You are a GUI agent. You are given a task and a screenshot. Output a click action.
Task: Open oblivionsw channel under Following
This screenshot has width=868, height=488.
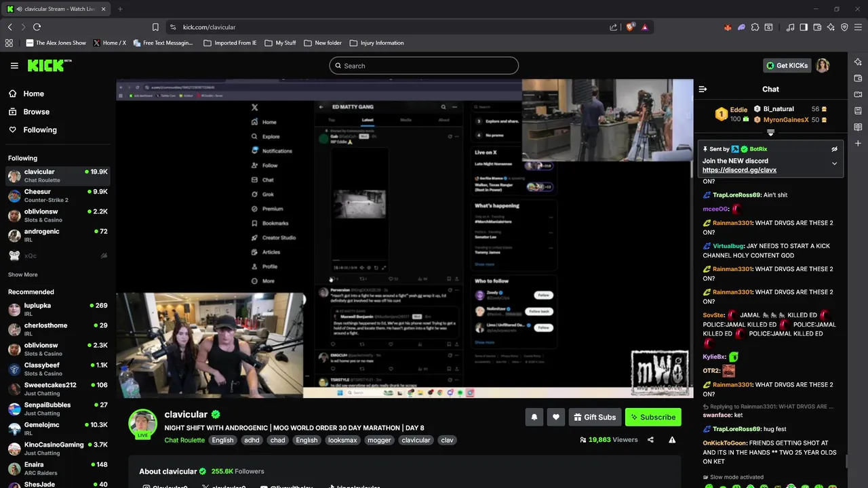(x=58, y=216)
